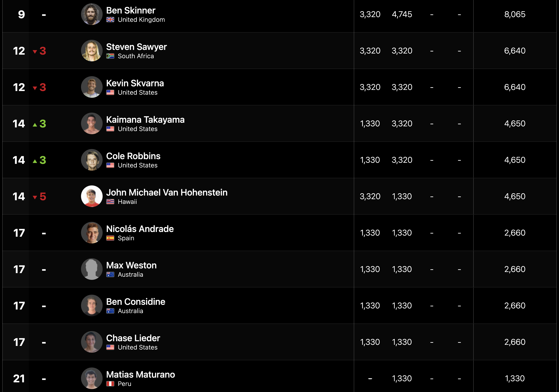
Task: Click the United Kingdom flag icon
Action: (110, 20)
